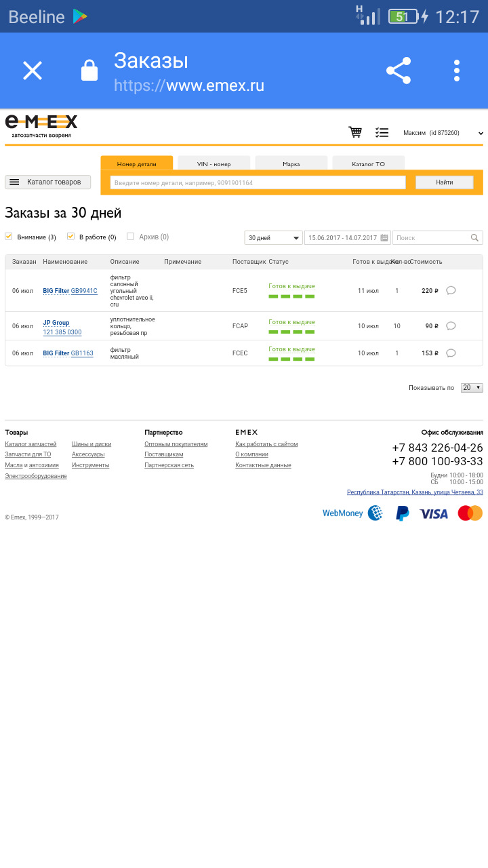The height and width of the screenshot is (868, 488).
Task: Open Контактные данные link
Action: click(x=263, y=465)
